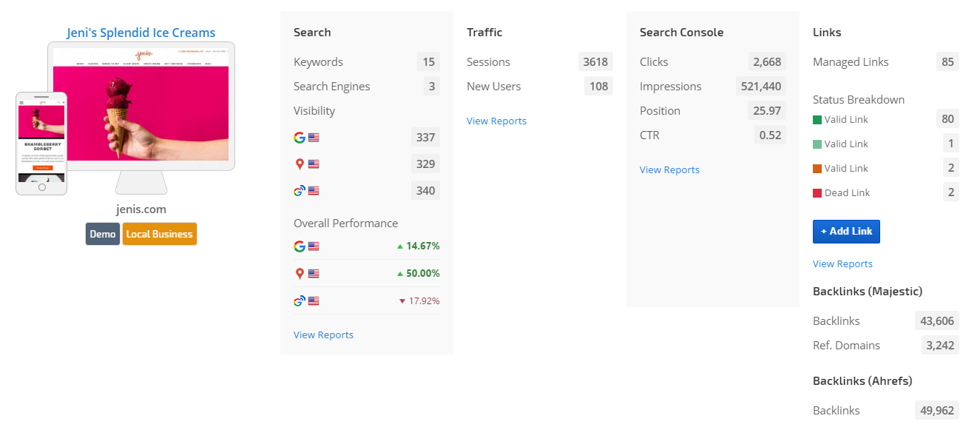The image size is (980, 430).
Task: Select the Local Business tag
Action: point(159,234)
